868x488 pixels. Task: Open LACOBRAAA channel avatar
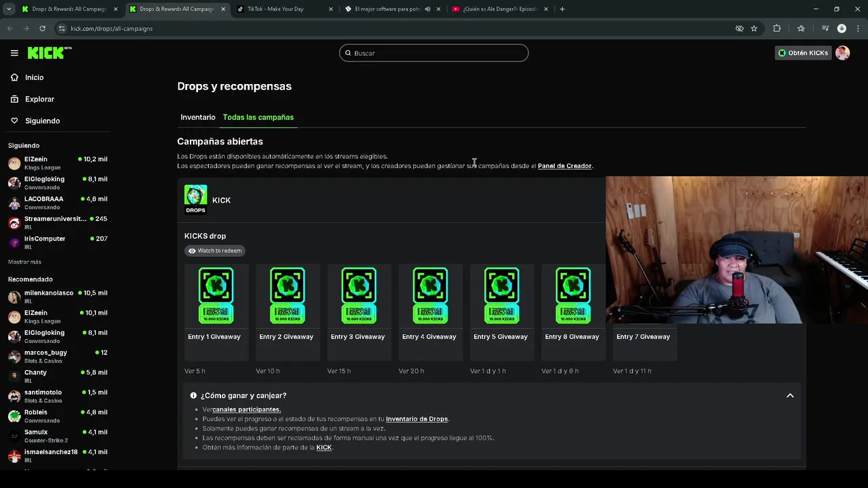(14, 203)
